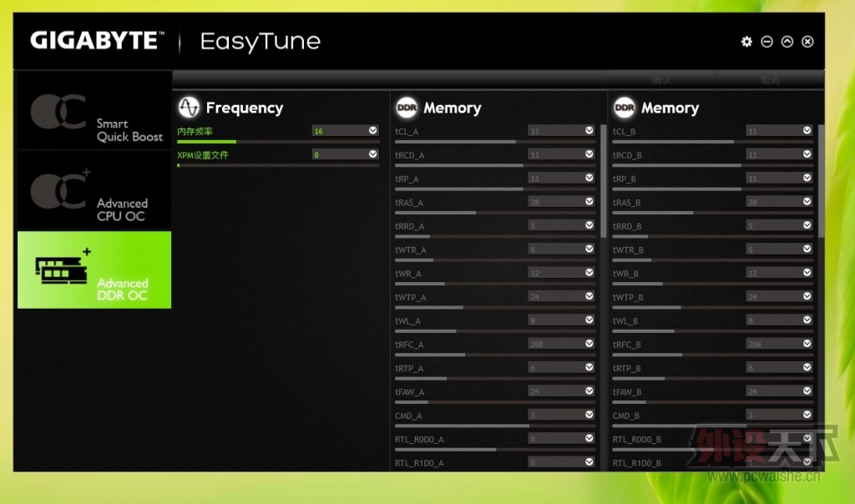The image size is (855, 504).
Task: Click the scrollbar beside the tCL_A list
Action: click(603, 181)
